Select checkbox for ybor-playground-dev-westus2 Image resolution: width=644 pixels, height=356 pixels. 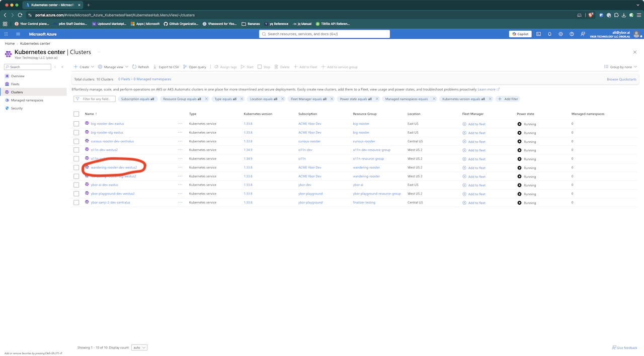coord(76,194)
